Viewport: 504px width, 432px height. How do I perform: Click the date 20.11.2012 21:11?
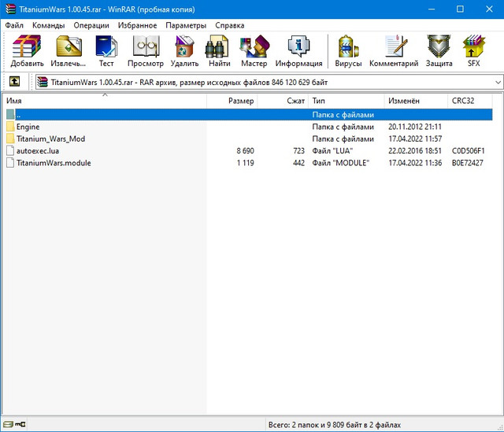click(415, 127)
